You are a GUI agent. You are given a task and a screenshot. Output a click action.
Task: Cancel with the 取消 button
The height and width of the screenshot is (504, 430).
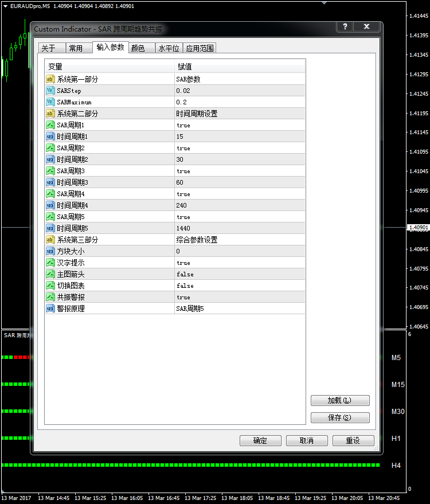307,440
